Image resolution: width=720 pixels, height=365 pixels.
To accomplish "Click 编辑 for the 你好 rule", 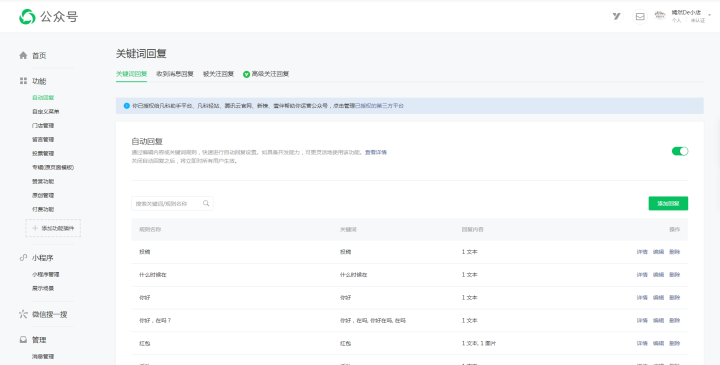I will pos(658,298).
